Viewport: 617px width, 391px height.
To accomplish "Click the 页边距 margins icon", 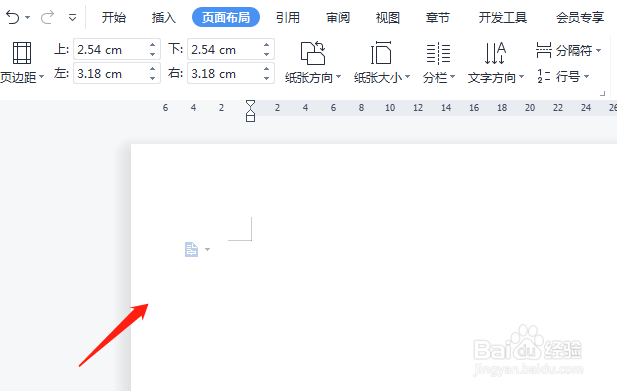I will (22, 53).
